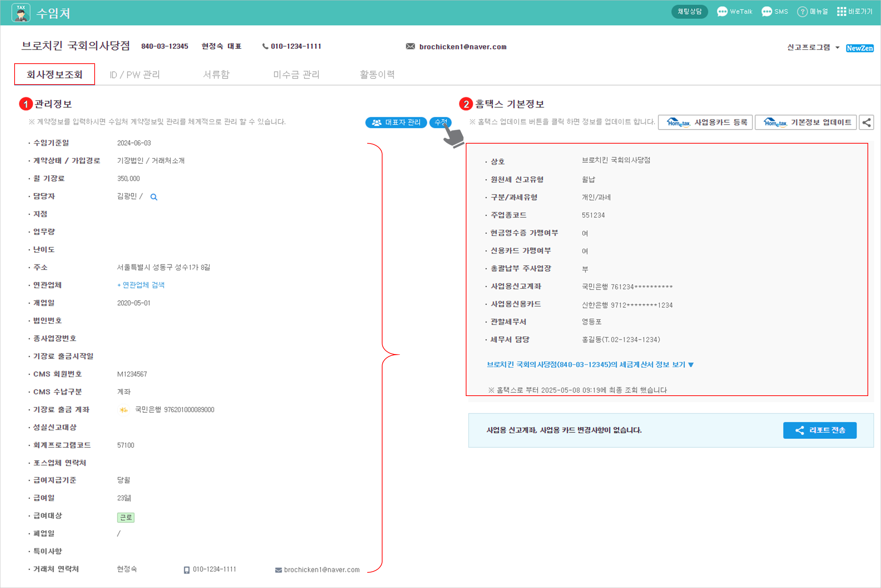Viewport: 881px width, 588px height.
Task: Click the envelope icon beside the header email
Action: (411, 47)
